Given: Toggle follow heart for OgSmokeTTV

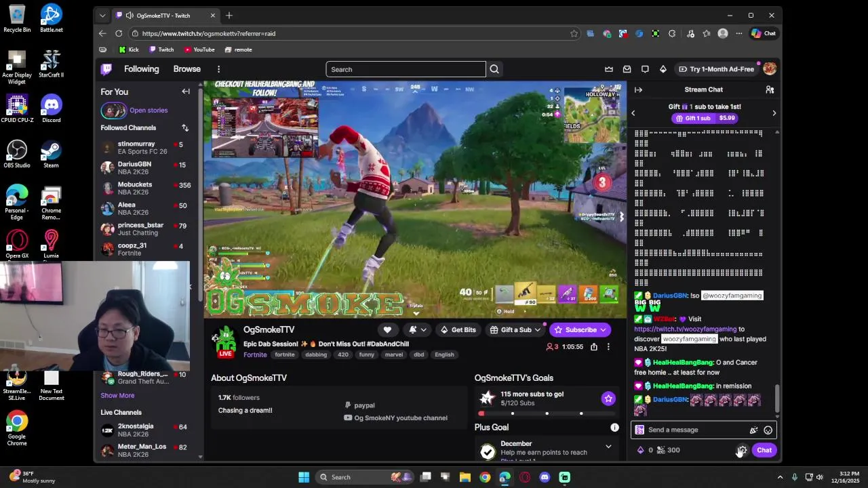Looking at the screenshot, I should (387, 330).
